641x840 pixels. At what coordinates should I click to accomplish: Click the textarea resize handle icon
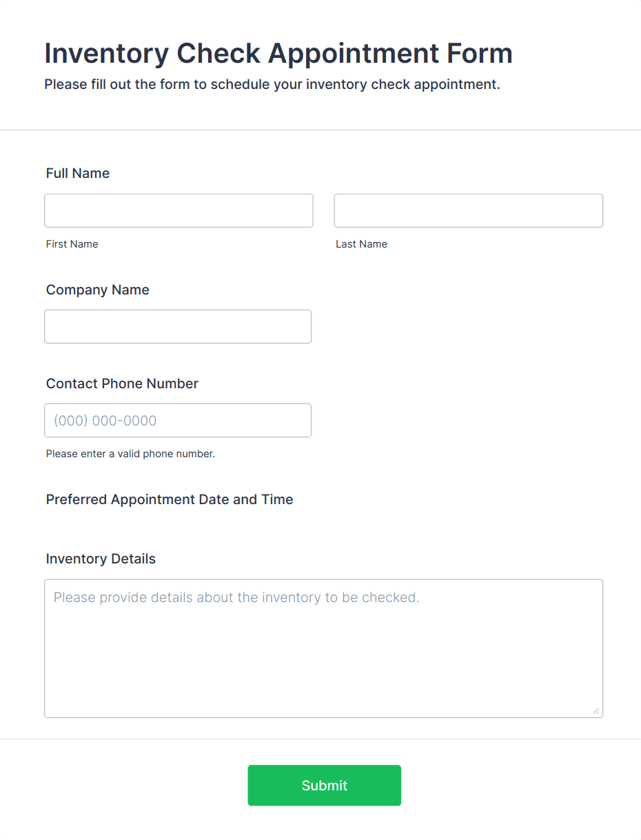[596, 711]
